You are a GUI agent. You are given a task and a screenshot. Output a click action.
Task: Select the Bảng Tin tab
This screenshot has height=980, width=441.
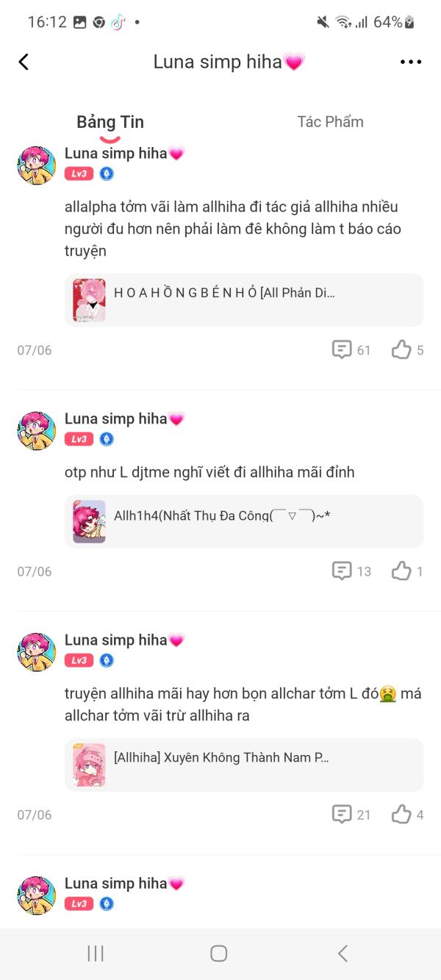click(110, 122)
